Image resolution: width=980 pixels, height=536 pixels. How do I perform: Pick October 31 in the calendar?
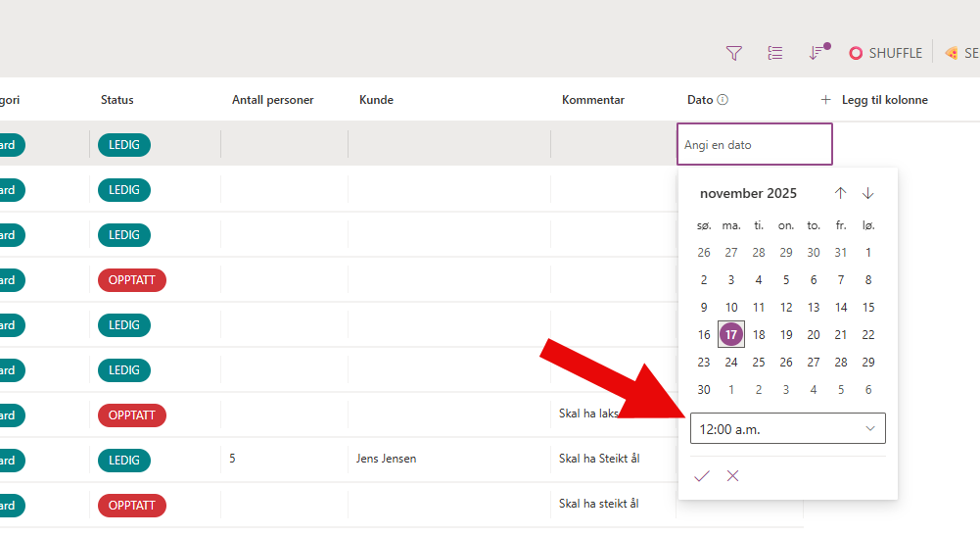tap(841, 253)
